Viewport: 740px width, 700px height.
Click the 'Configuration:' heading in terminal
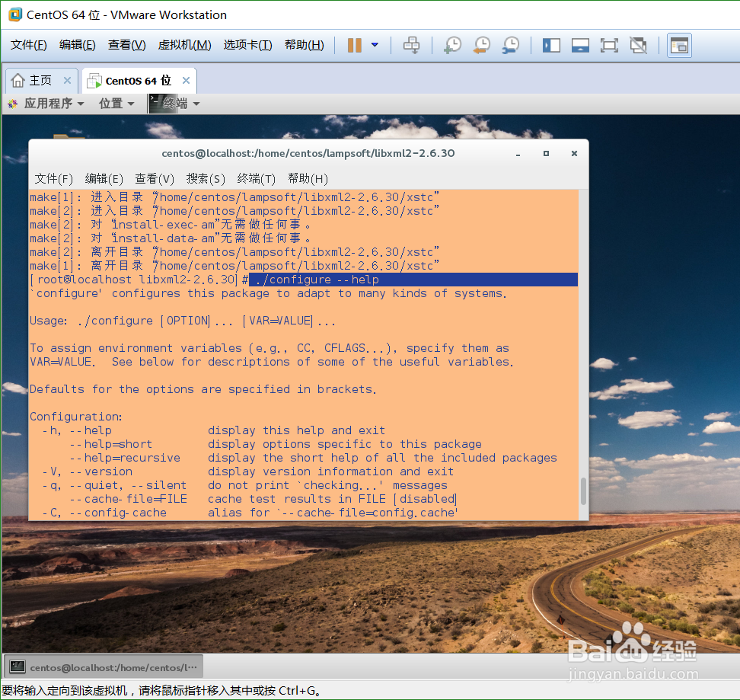coord(76,417)
